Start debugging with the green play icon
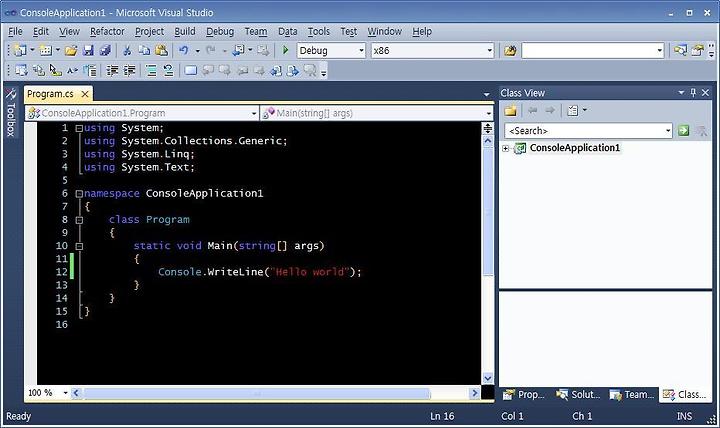 [x=285, y=51]
